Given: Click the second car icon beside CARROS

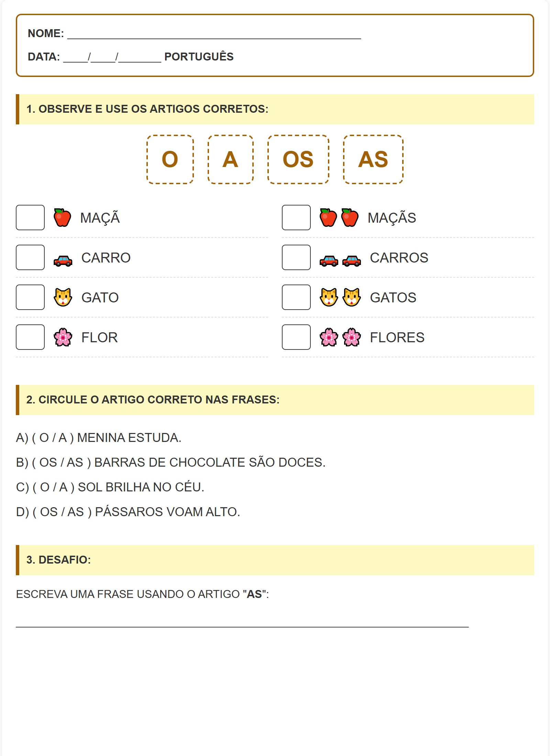Looking at the screenshot, I should (351, 261).
